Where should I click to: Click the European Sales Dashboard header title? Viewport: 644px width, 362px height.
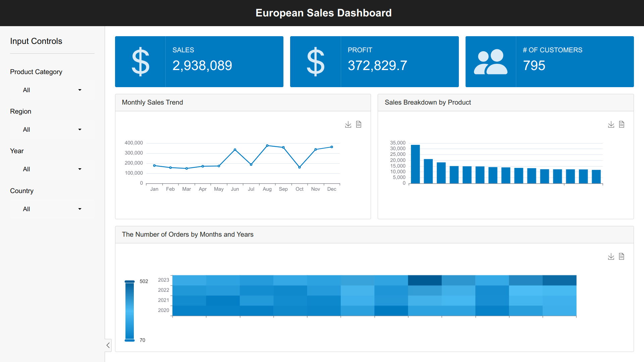pyautogui.click(x=323, y=13)
